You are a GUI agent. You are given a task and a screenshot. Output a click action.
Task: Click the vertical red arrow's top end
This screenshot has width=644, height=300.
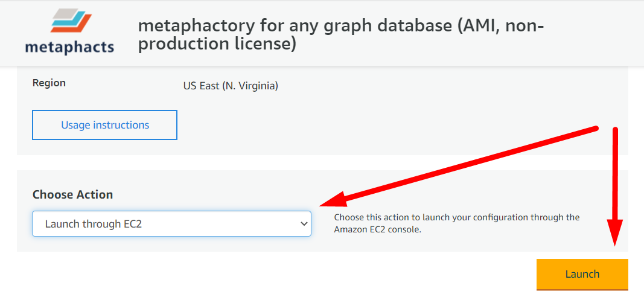(x=616, y=129)
